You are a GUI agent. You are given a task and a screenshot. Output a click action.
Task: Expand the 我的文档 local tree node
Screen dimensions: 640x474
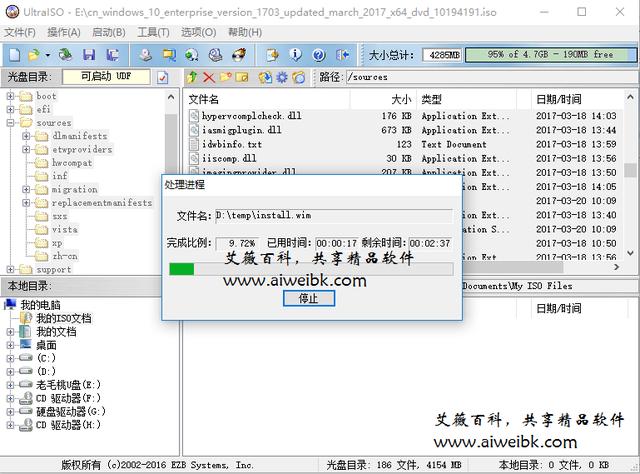(x=10, y=332)
